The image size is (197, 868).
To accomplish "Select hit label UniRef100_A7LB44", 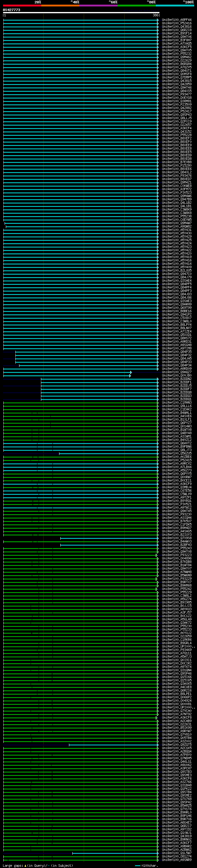I will point(177,467).
